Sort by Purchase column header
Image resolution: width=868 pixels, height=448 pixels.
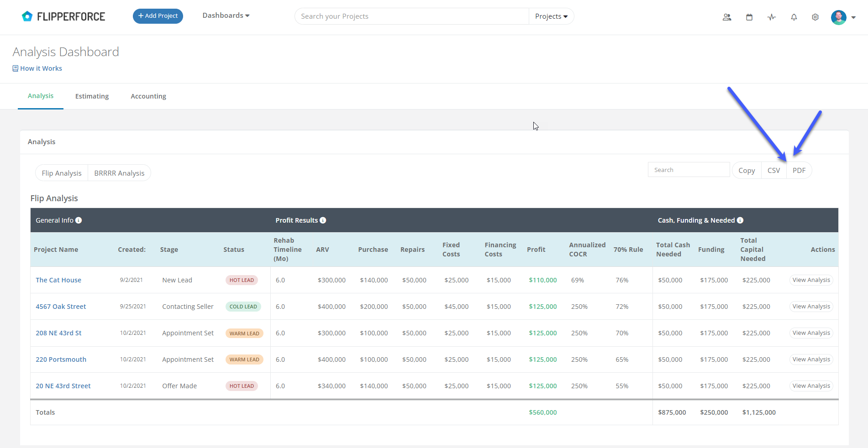(x=373, y=250)
